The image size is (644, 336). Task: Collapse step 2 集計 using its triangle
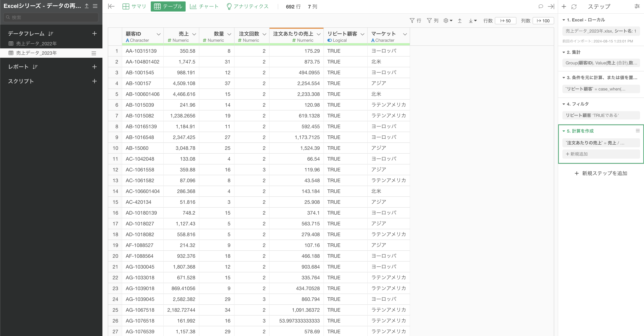pyautogui.click(x=564, y=52)
